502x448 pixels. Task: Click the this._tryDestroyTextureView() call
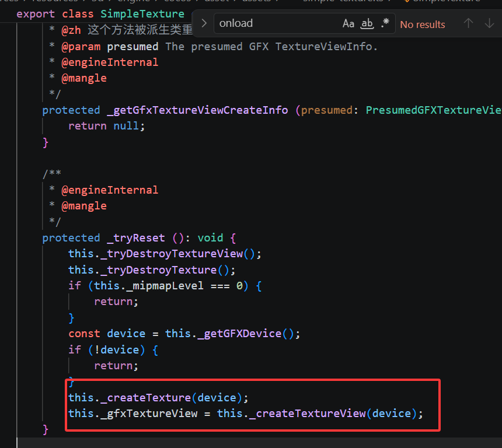tap(165, 254)
